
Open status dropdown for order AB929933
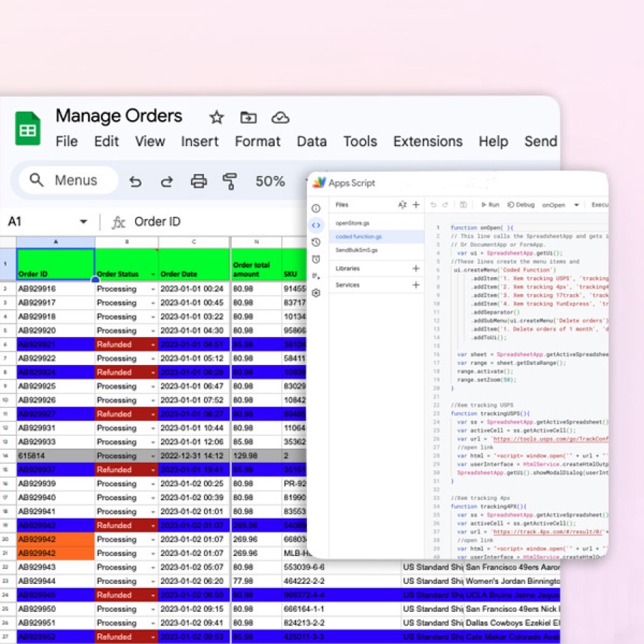(153, 442)
